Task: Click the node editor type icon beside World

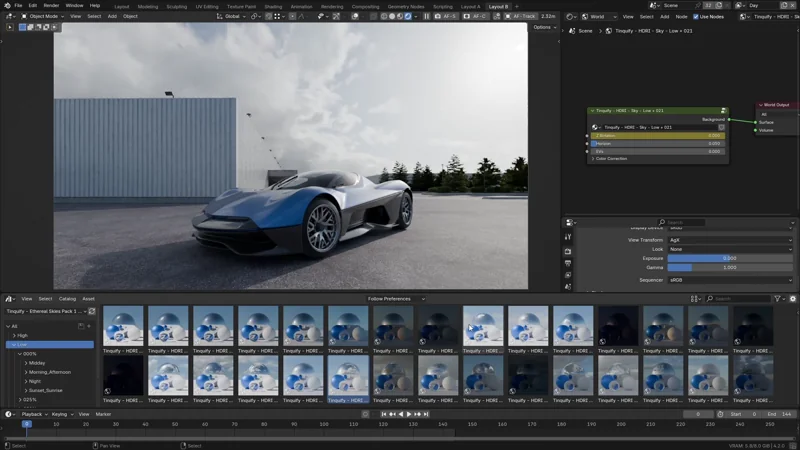Action: pos(570,17)
